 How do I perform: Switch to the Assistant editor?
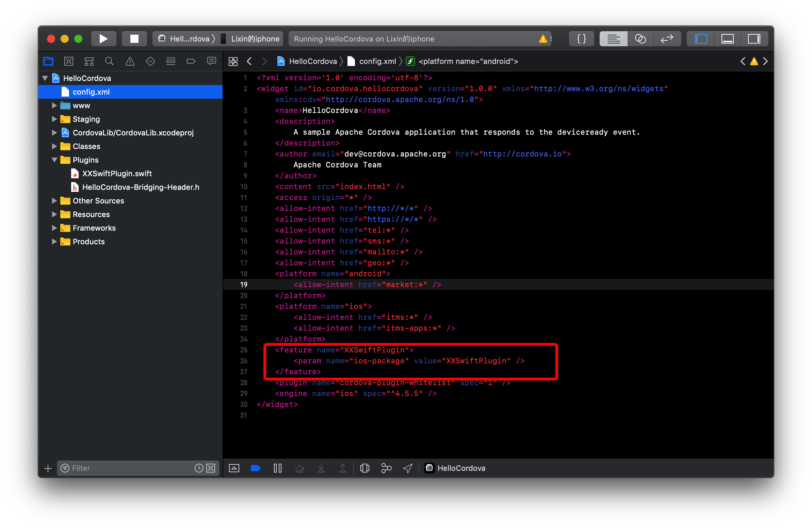tap(640, 39)
